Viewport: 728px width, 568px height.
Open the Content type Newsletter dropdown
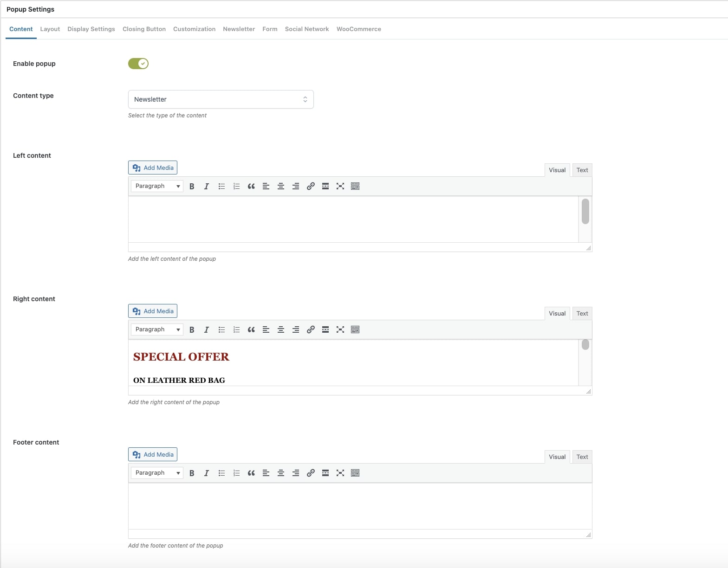point(221,99)
